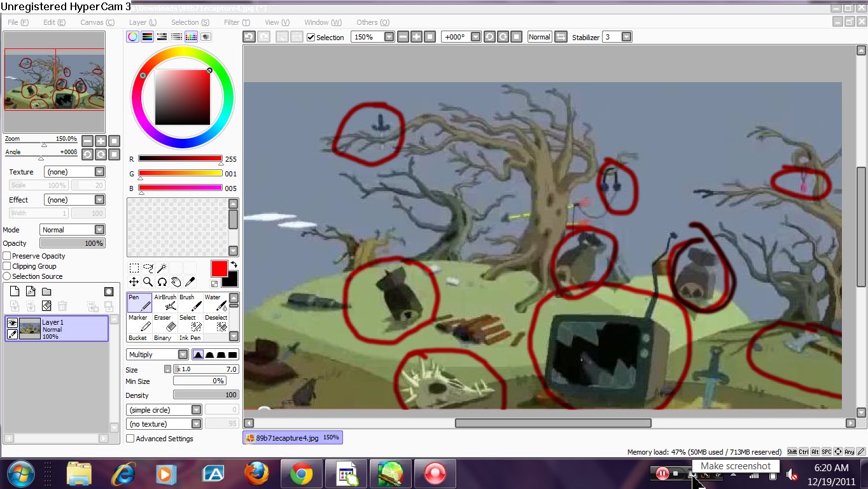Screen dimensions: 868x489
Task: Open the Multiply blending mode dropdown
Action: click(x=157, y=355)
